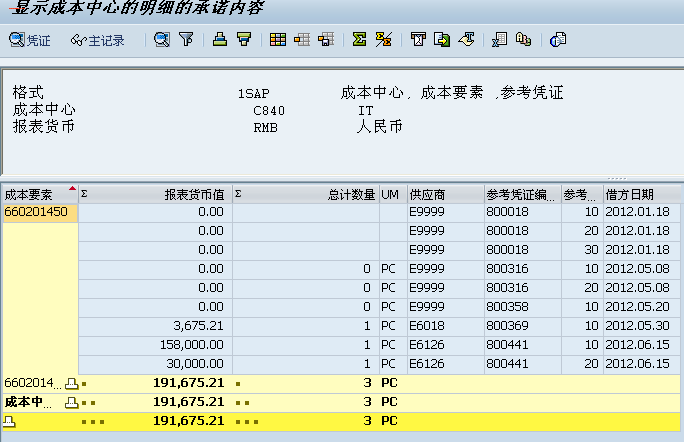
Task: Collapse the 成本中... subtotal row icon
Action: click(71, 403)
